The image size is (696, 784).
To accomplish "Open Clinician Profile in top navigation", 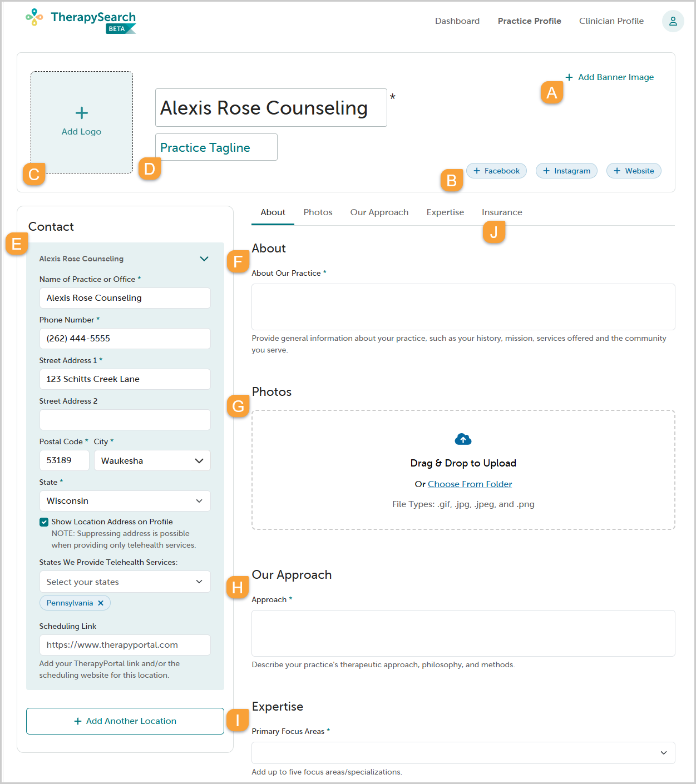I will coord(611,21).
